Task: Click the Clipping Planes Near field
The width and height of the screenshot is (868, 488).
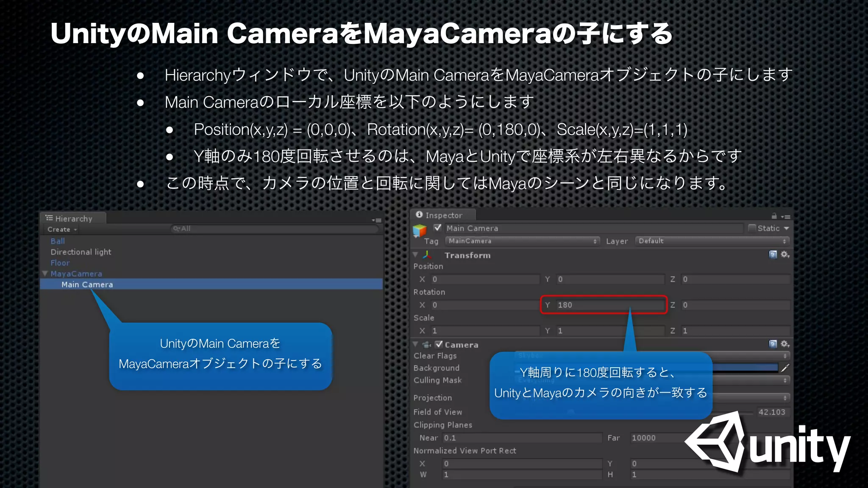Action: pos(522,438)
